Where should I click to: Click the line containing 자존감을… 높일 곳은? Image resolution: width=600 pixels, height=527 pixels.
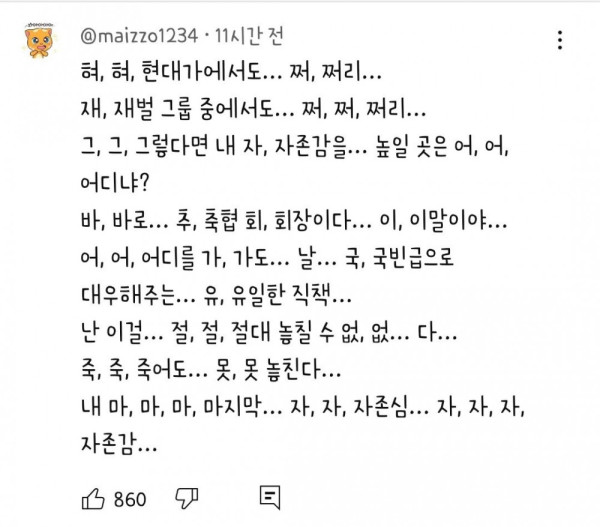[x=295, y=146]
